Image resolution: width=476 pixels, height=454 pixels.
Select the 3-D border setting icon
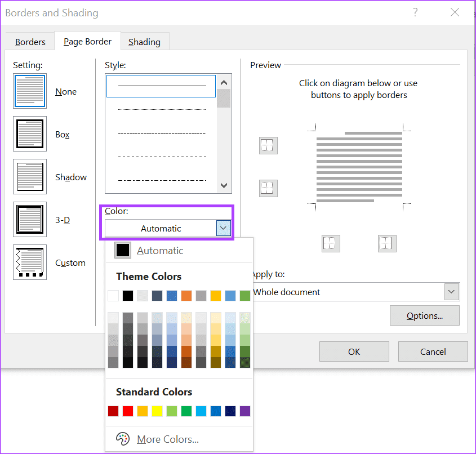point(30,220)
